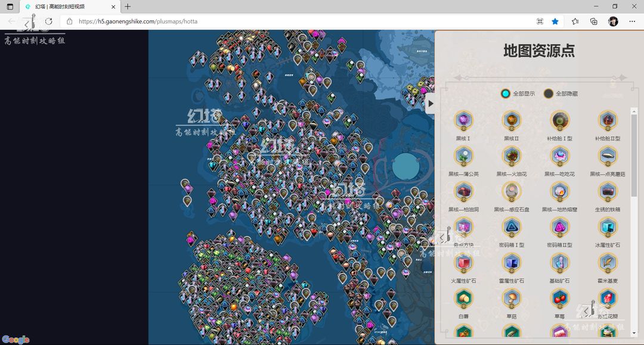View site information lock icon
The height and width of the screenshot is (345, 644).
69,21
